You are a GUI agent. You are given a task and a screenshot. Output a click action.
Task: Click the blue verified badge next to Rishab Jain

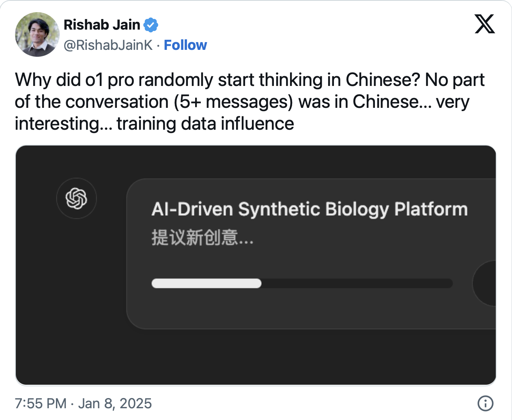click(151, 25)
